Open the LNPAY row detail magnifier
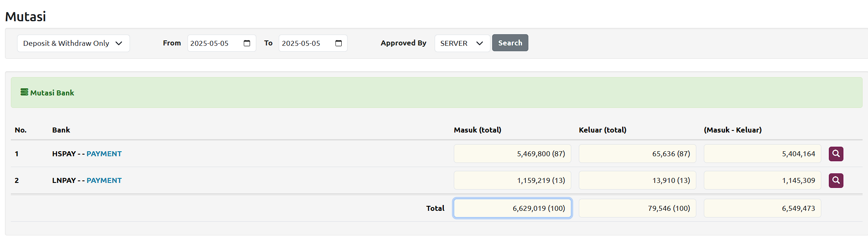The image size is (868, 250). pos(835,180)
